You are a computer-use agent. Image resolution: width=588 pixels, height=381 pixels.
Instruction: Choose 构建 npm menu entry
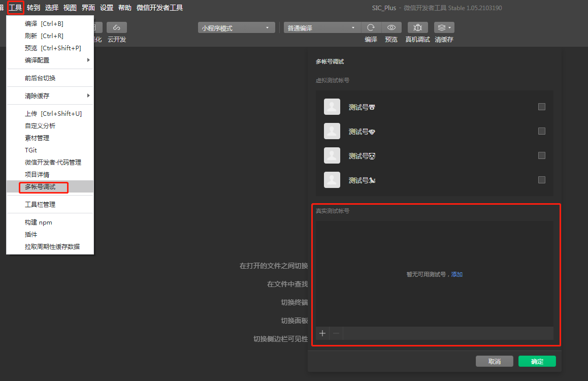[x=50, y=223]
